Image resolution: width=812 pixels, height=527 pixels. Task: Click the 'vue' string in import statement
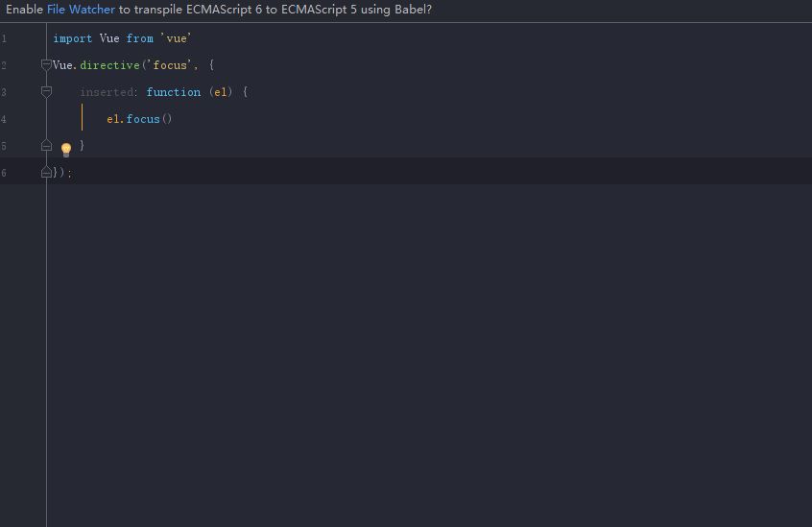click(176, 38)
